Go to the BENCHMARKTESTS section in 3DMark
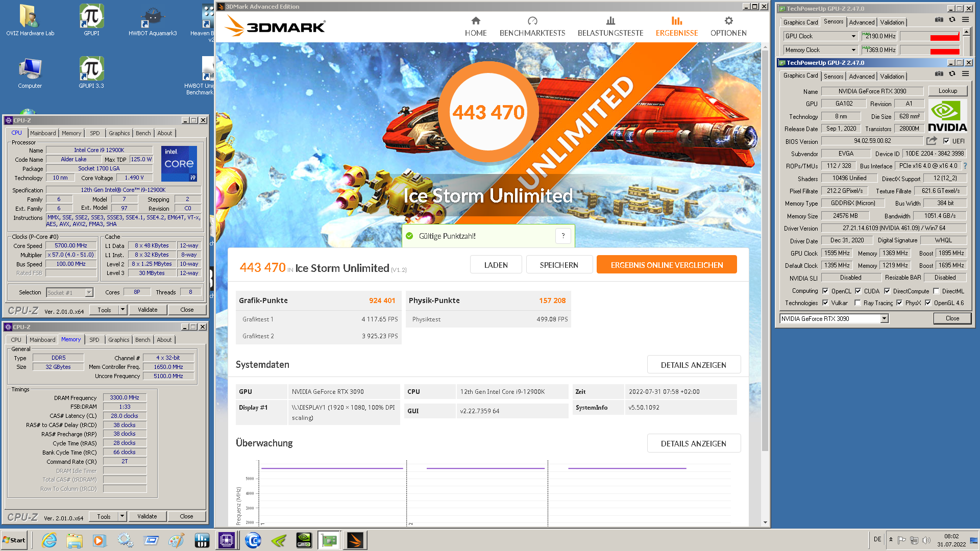This screenshot has height=551, width=980. [x=532, y=27]
